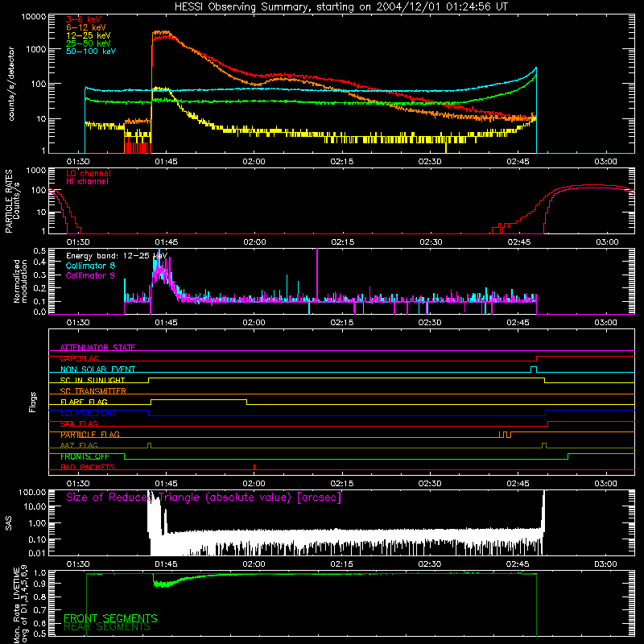Click the 02:15 tick under the count-rate plot
The width and height of the screenshot is (644, 644).
[x=341, y=162]
